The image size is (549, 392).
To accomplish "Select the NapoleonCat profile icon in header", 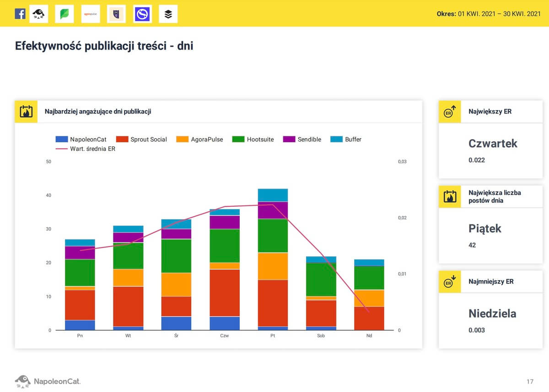I will (x=38, y=14).
